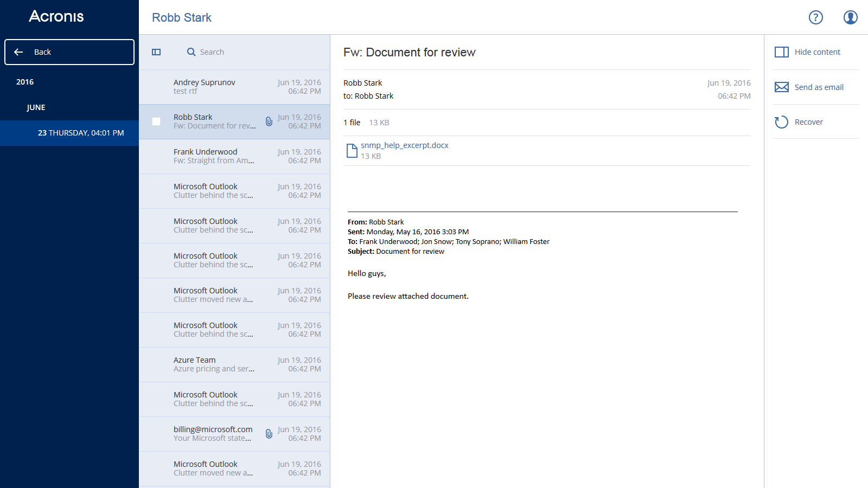Click the attachment paperclip on Robb Stark email
This screenshot has width=868, height=488.
tap(269, 121)
